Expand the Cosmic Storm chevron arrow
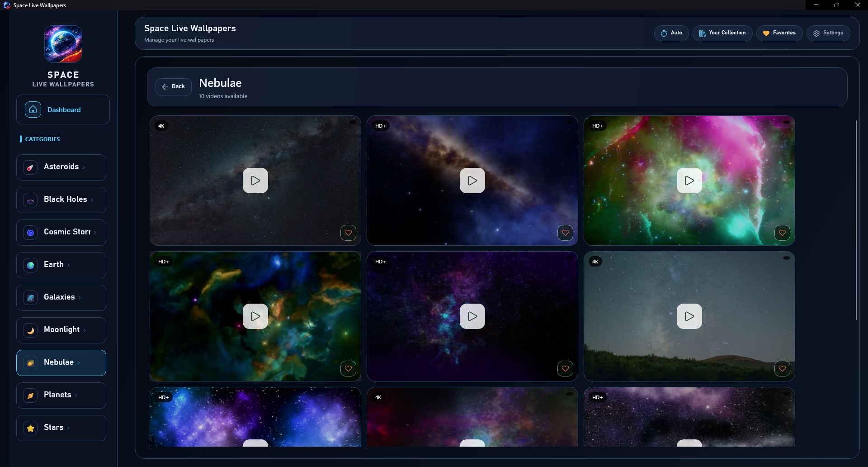This screenshot has height=467, width=868. (95, 233)
